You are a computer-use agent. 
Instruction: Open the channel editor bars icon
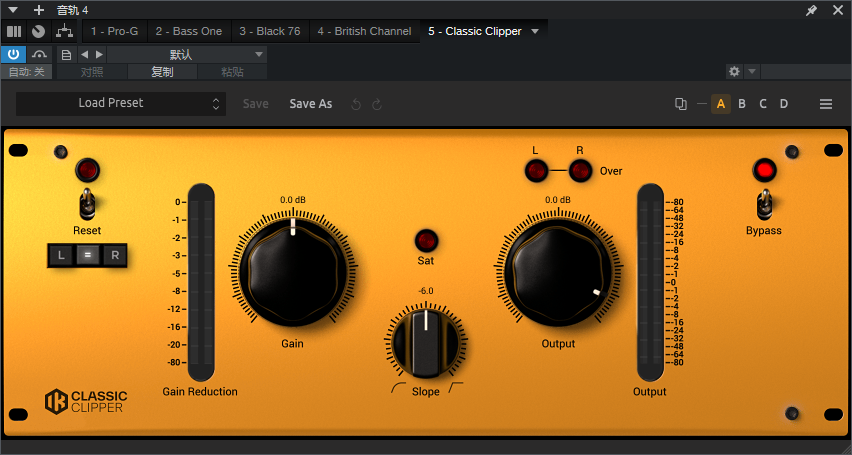(x=14, y=32)
